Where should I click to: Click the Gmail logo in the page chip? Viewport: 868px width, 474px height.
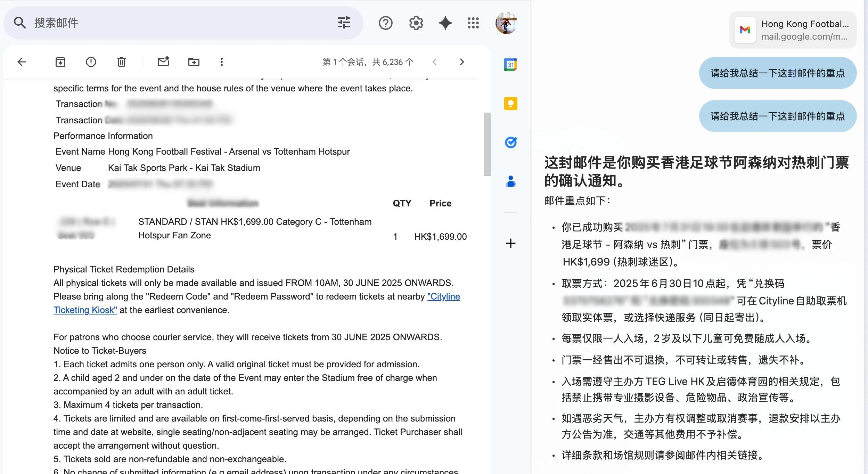coord(745,30)
